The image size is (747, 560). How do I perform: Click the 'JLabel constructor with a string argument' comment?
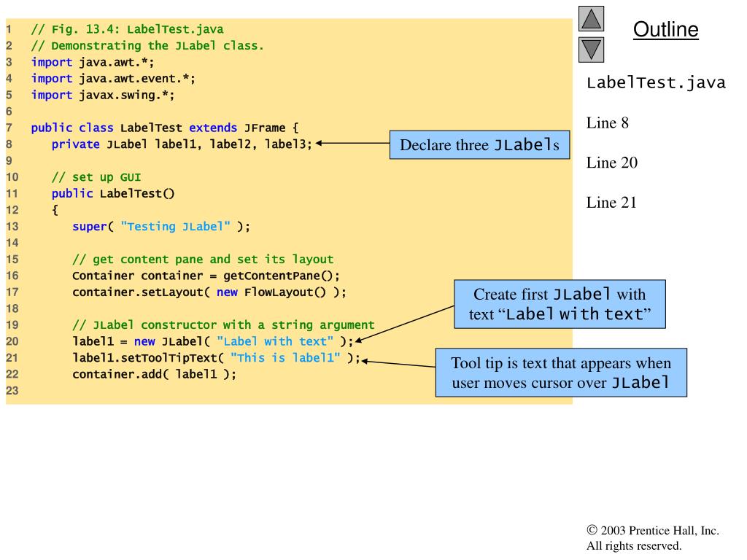tap(223, 324)
